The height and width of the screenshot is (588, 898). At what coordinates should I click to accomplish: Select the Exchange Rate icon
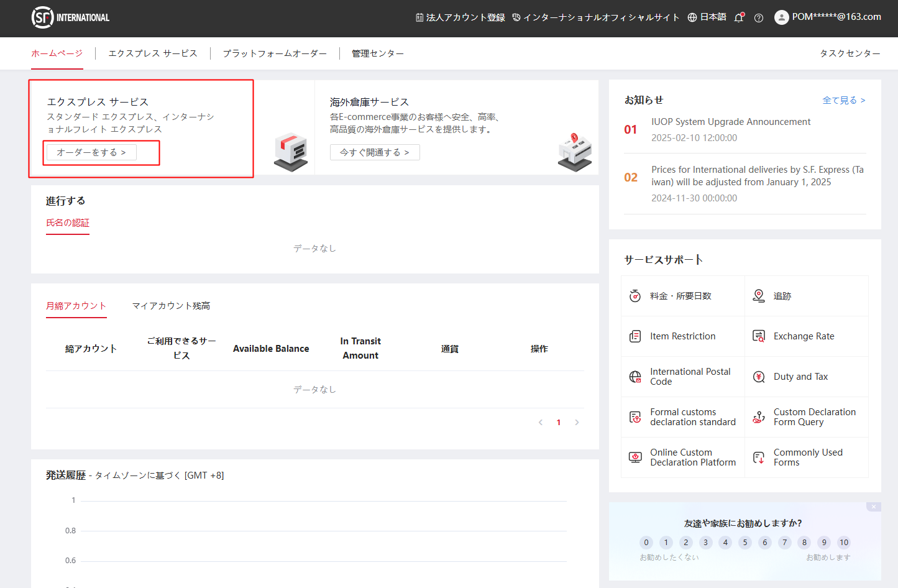759,336
